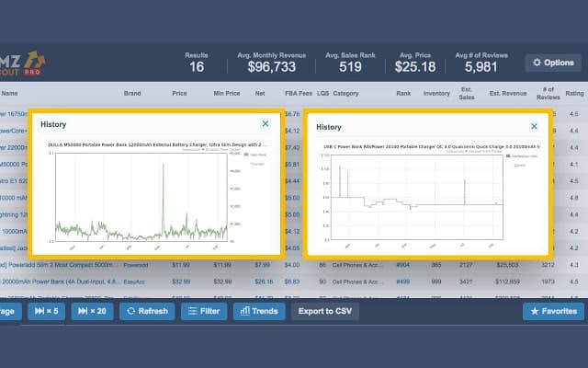Open the 20000mAh Power Bank EasyAcc product link

60,282
